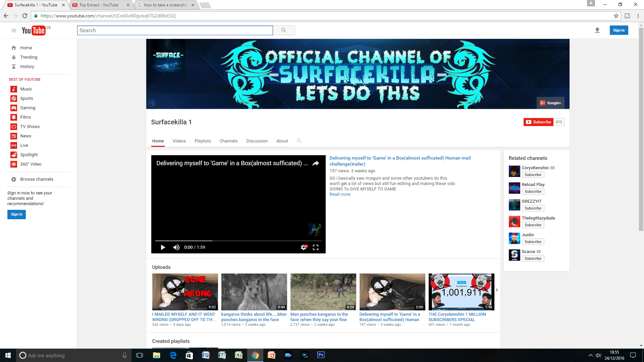This screenshot has height=362, width=644.
Task: Open video settings gear icon
Action: 304,247
